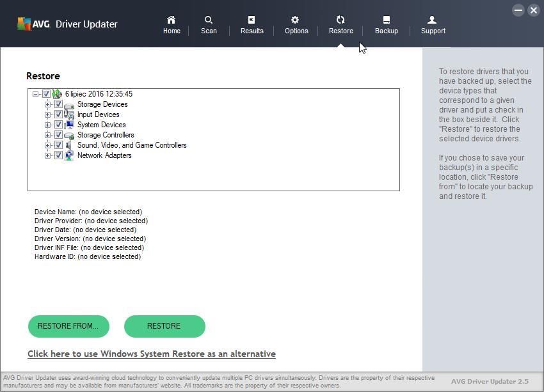Open the Windows System Restore alternative link
The height and width of the screenshot is (392, 544).
[152, 354]
